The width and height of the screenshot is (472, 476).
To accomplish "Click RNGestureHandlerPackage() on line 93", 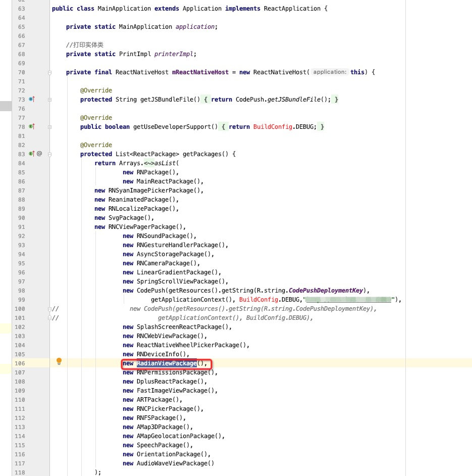I will click(181, 245).
